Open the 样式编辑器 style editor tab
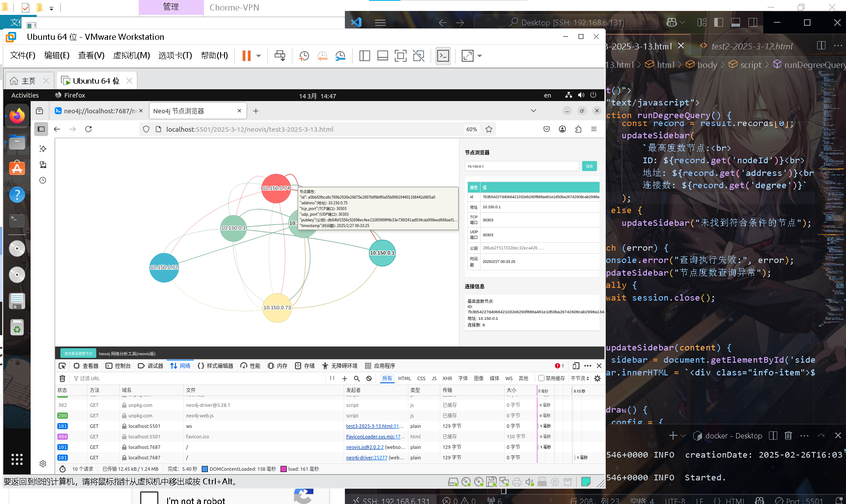The height and width of the screenshot is (504, 846). (x=215, y=366)
